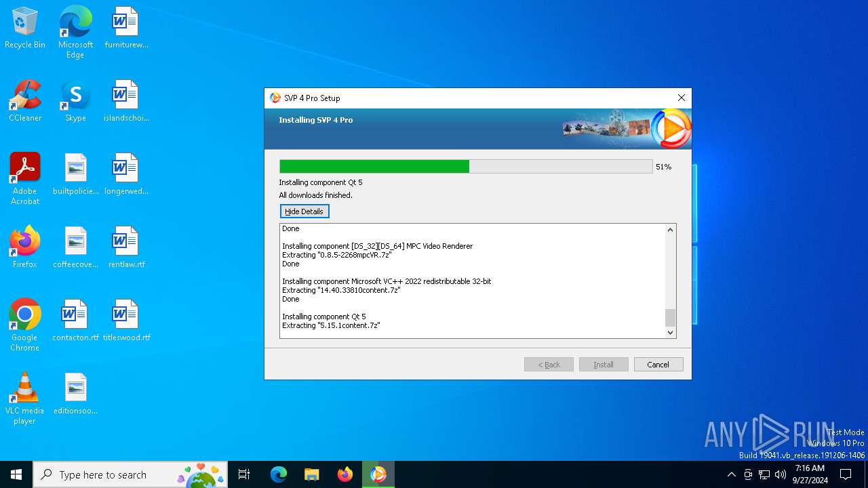Click the details log scrollbar thumb
Image resolution: width=868 pixels, height=488 pixels.
pos(670,317)
